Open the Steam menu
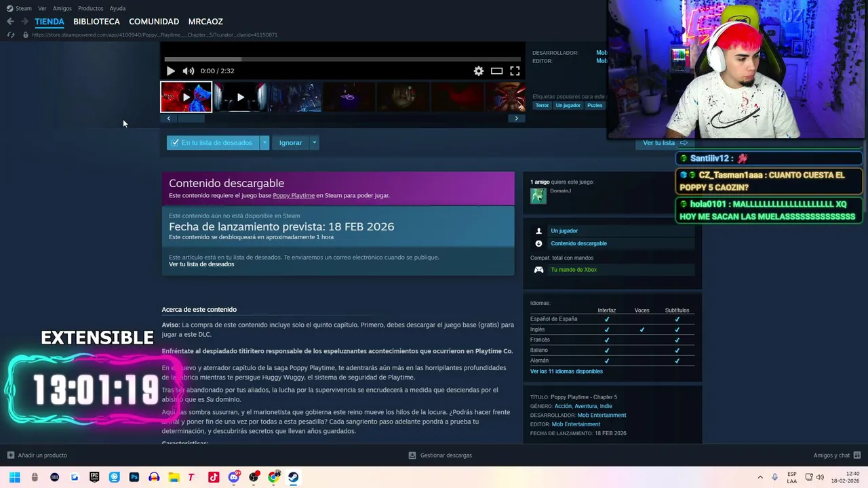868x488 pixels. point(19,8)
